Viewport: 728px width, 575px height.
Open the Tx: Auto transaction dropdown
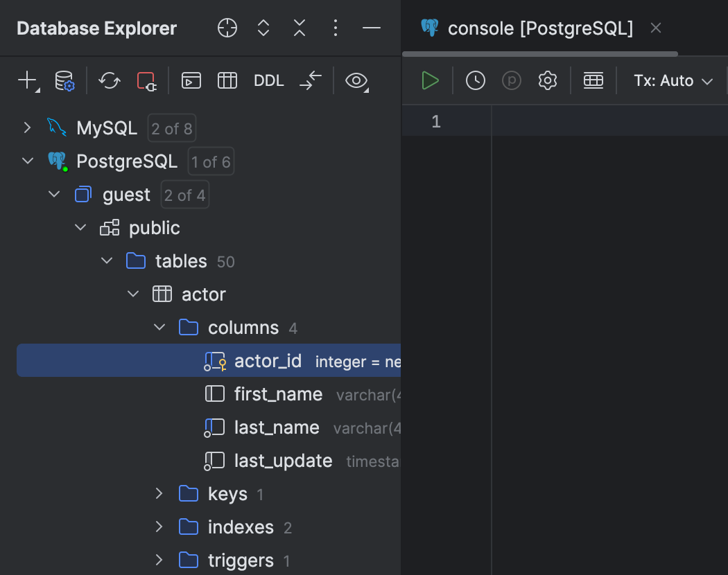(x=672, y=80)
